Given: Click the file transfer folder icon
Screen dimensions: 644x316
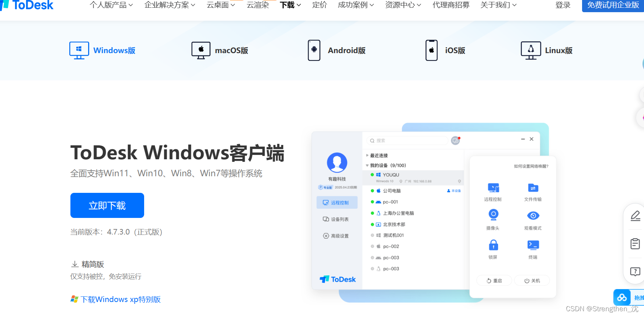Looking at the screenshot, I should tap(533, 188).
